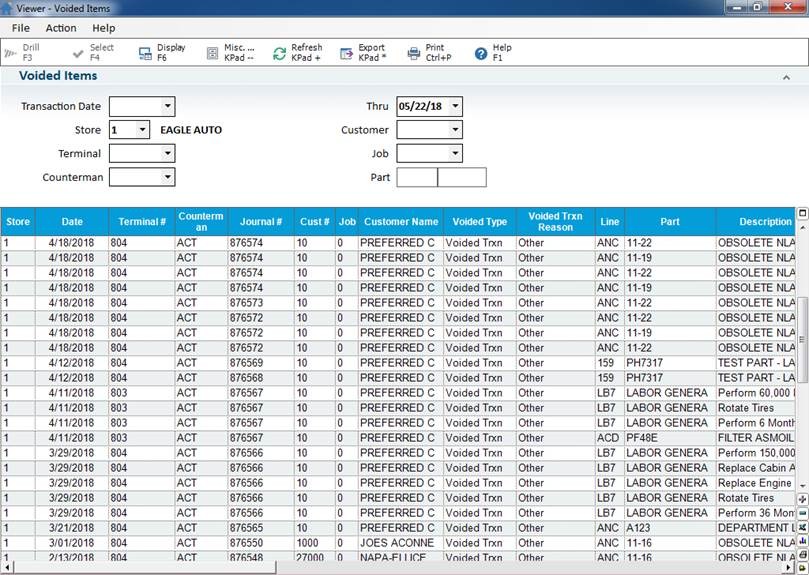Sort by the Date column header
Image resolution: width=809 pixels, height=575 pixels.
(x=72, y=221)
